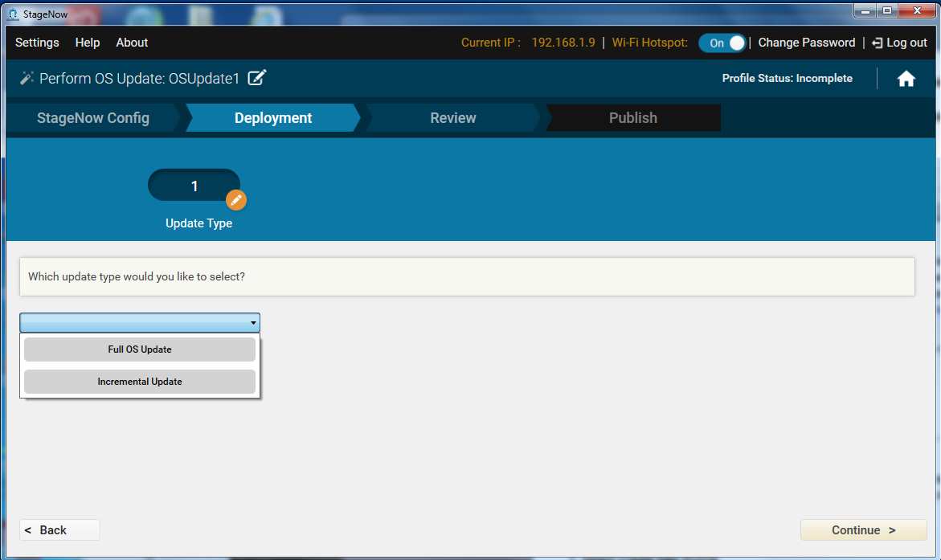Click the edit profile name pencil icon

[257, 78]
